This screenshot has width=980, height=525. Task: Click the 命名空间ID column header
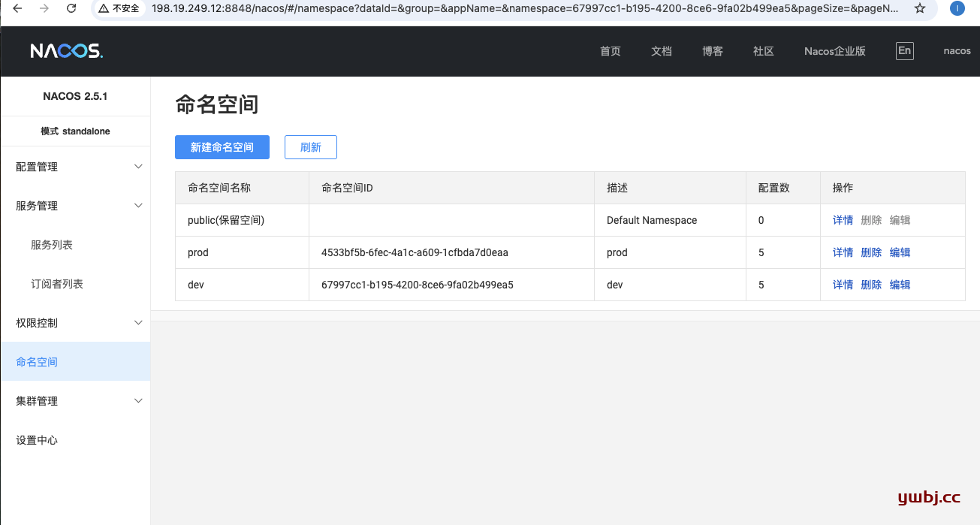pyautogui.click(x=451, y=188)
